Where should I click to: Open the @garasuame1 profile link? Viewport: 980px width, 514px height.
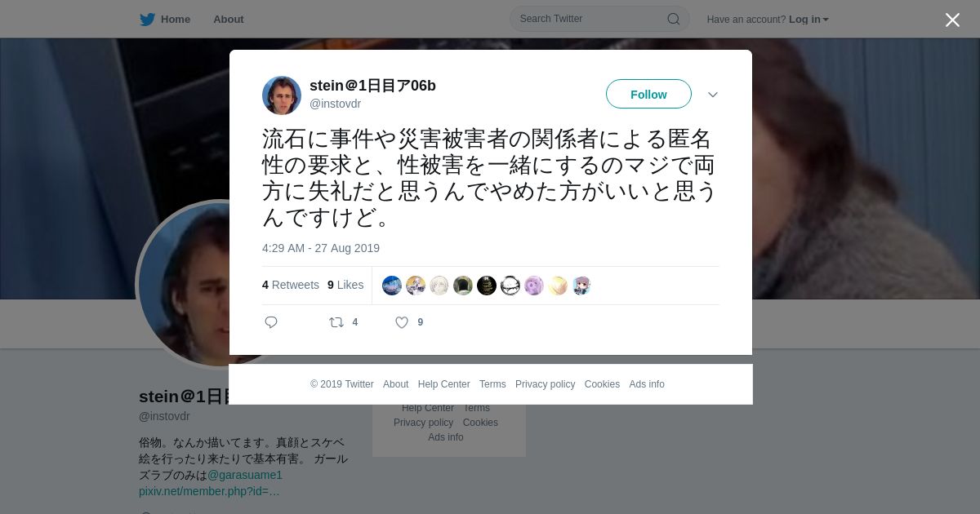245,475
